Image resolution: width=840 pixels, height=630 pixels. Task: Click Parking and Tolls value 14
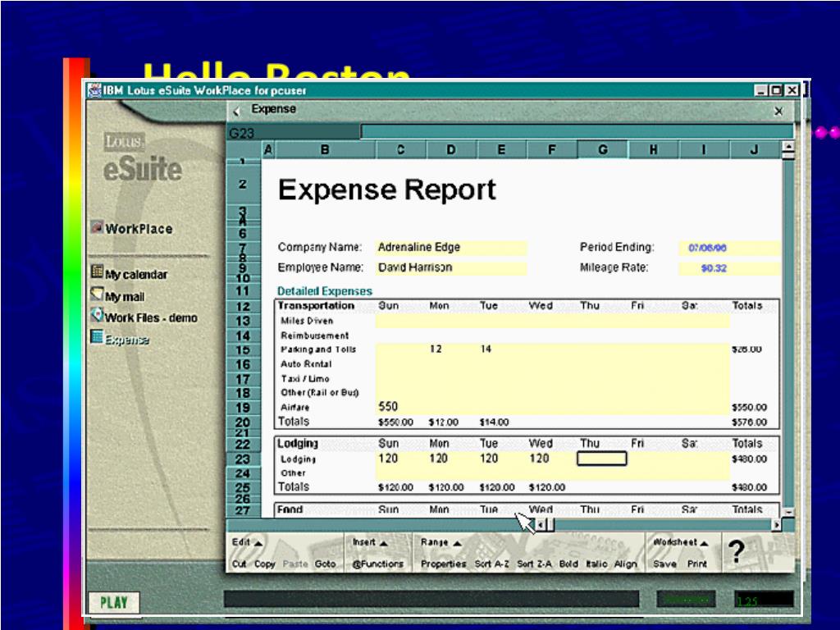click(486, 349)
